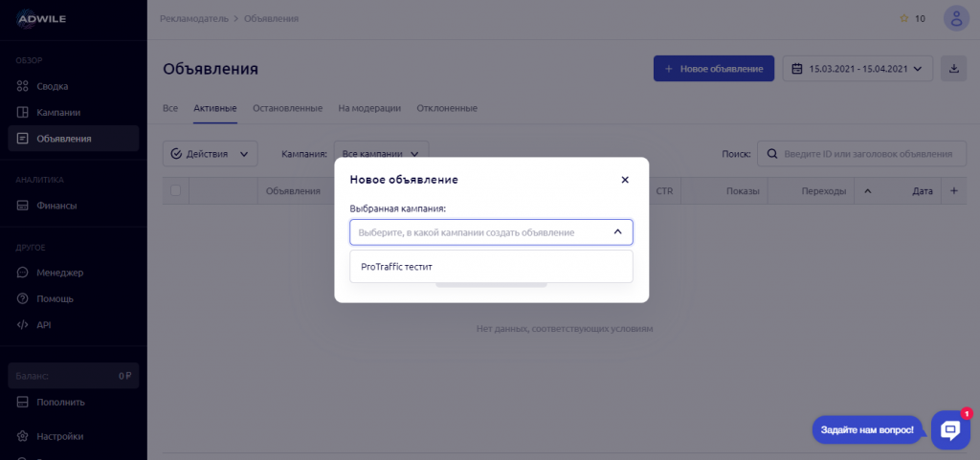Open the user profile avatar icon
The height and width of the screenshot is (460, 980).
coord(955,18)
